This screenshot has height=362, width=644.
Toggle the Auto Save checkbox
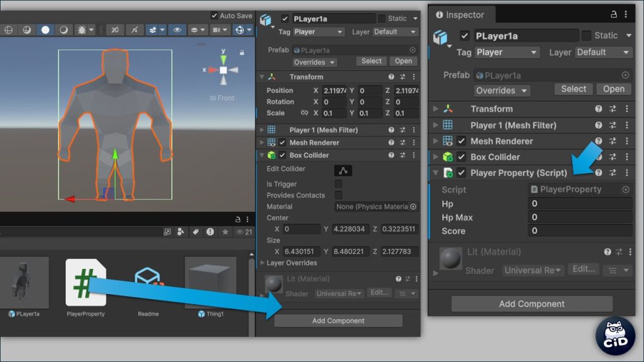tap(214, 16)
